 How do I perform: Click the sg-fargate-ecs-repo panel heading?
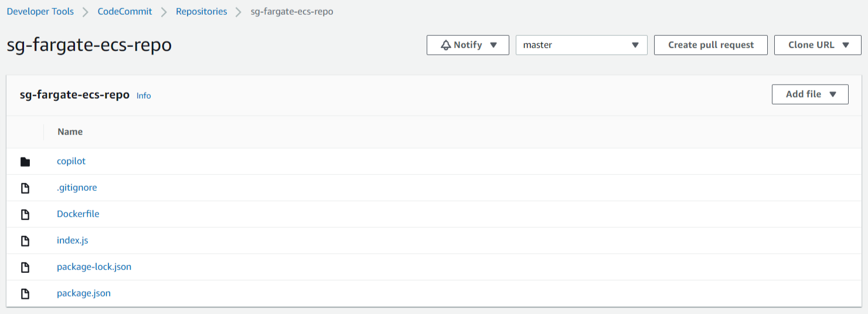coord(74,95)
